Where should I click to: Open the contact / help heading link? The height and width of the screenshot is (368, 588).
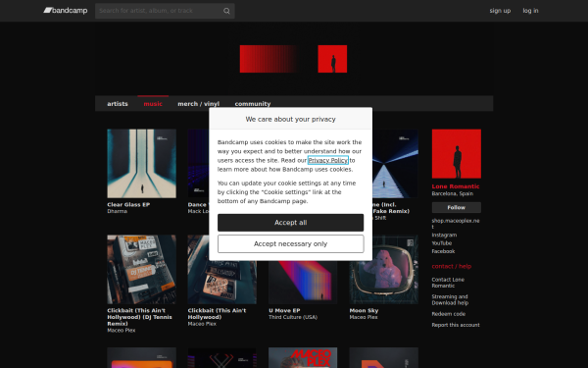pyautogui.click(x=452, y=266)
